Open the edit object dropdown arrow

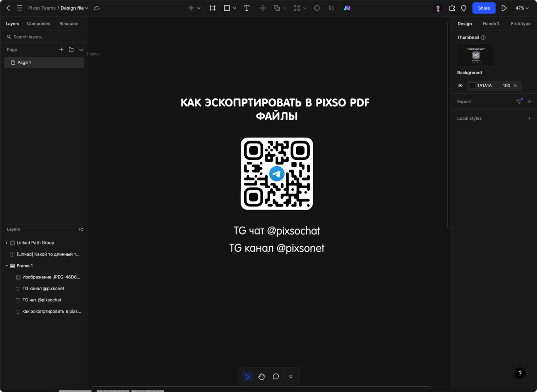point(305,8)
